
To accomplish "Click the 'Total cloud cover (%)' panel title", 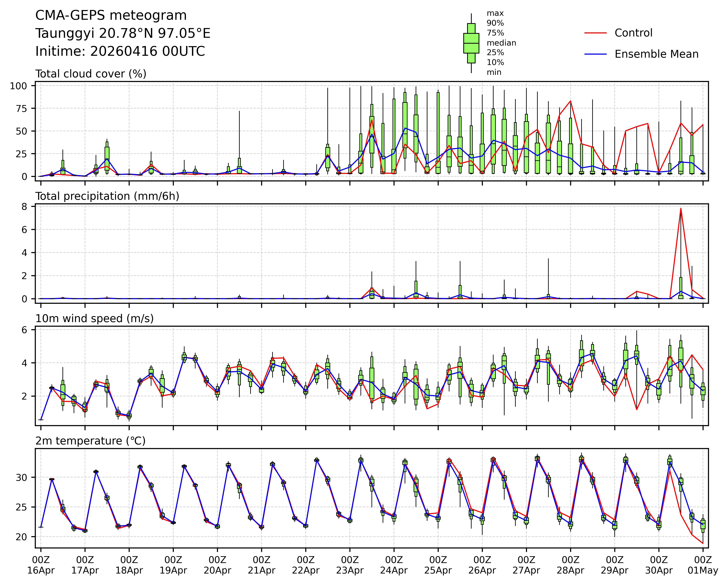I will (91, 74).
